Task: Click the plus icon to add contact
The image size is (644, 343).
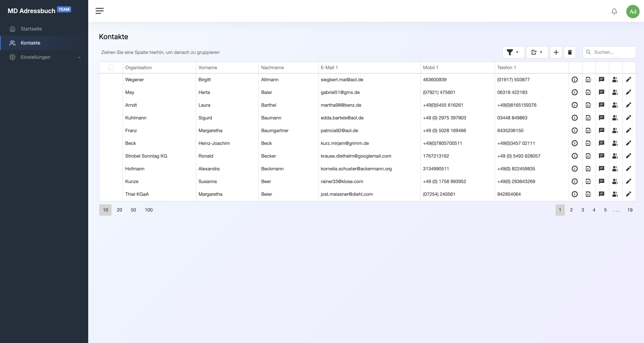Action: pos(556,52)
